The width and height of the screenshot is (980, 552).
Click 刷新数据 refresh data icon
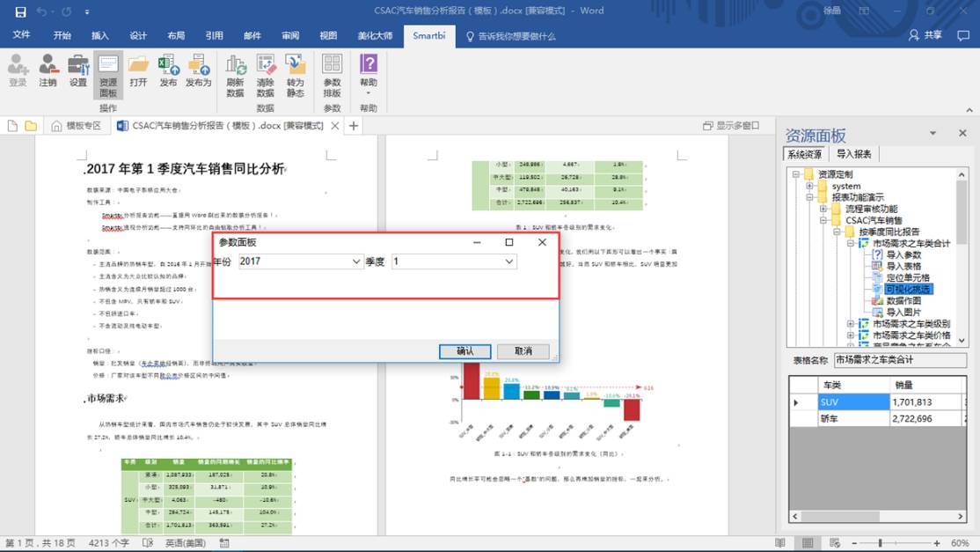click(235, 76)
